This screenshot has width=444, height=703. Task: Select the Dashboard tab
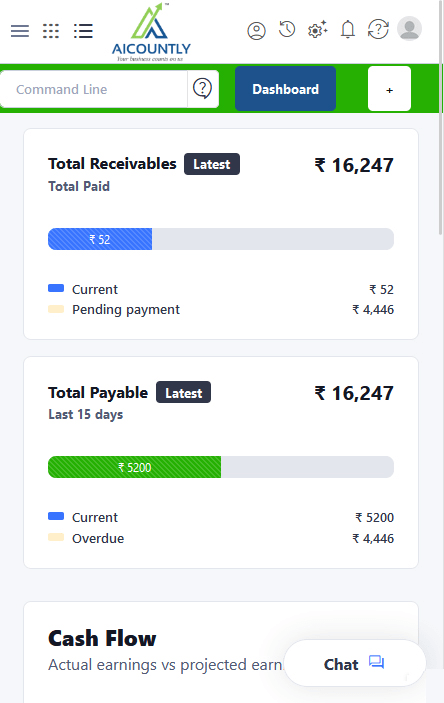pos(285,89)
